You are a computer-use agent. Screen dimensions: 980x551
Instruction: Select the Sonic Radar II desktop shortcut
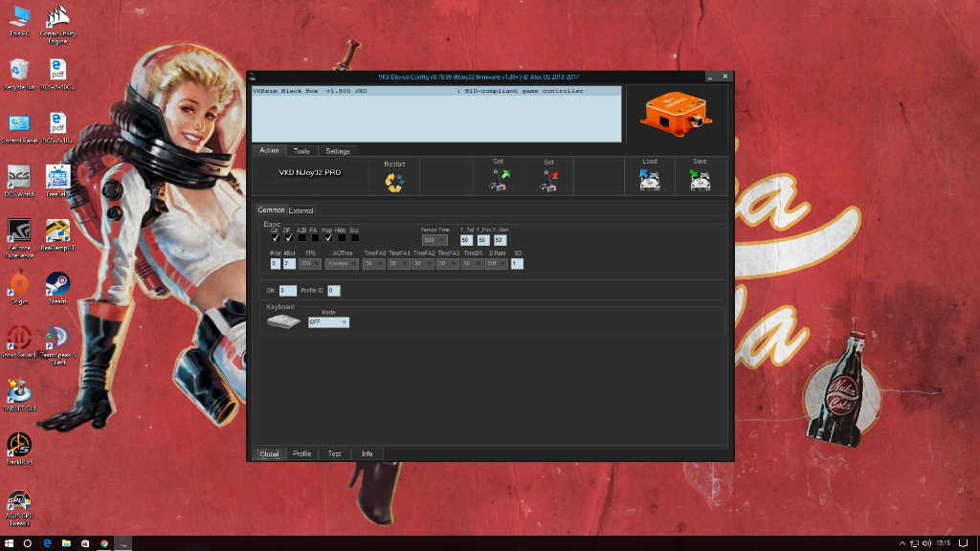(x=19, y=342)
